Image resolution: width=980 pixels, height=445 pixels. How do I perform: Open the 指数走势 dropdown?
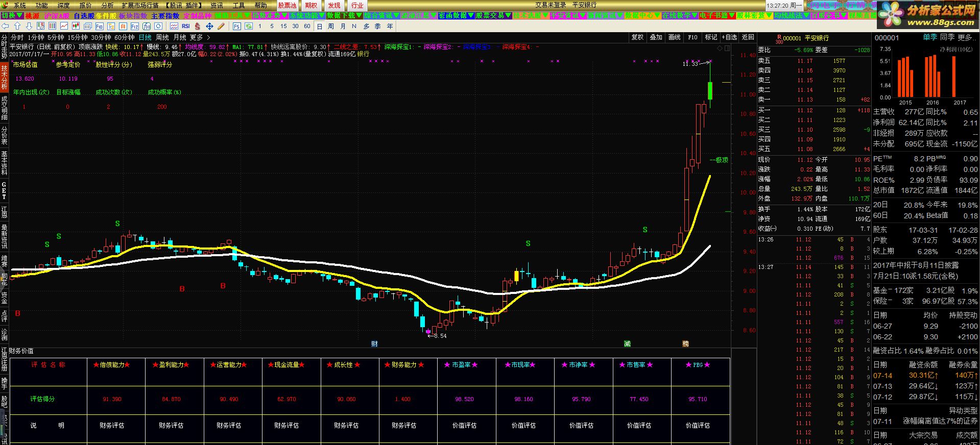(270, 16)
